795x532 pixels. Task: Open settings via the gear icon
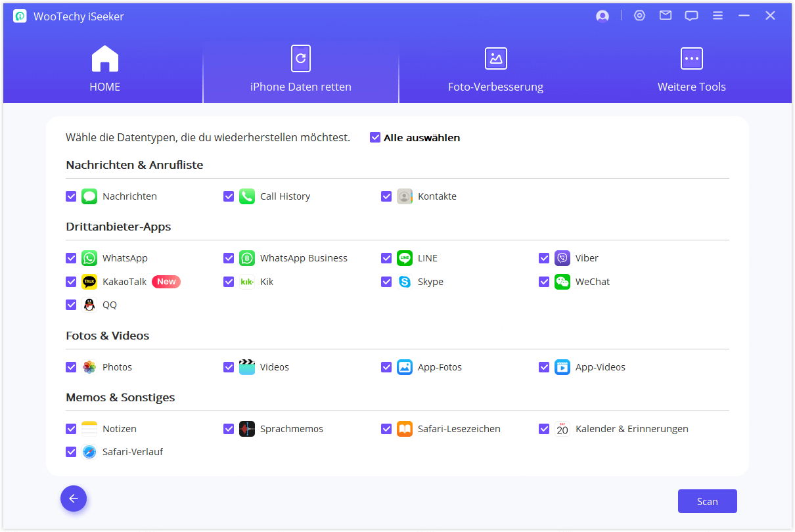coord(639,15)
